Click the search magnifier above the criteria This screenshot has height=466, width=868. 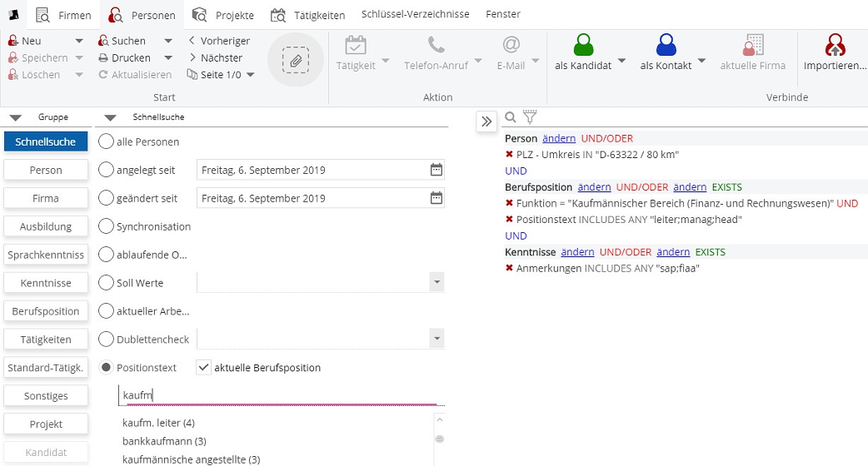[x=511, y=117]
